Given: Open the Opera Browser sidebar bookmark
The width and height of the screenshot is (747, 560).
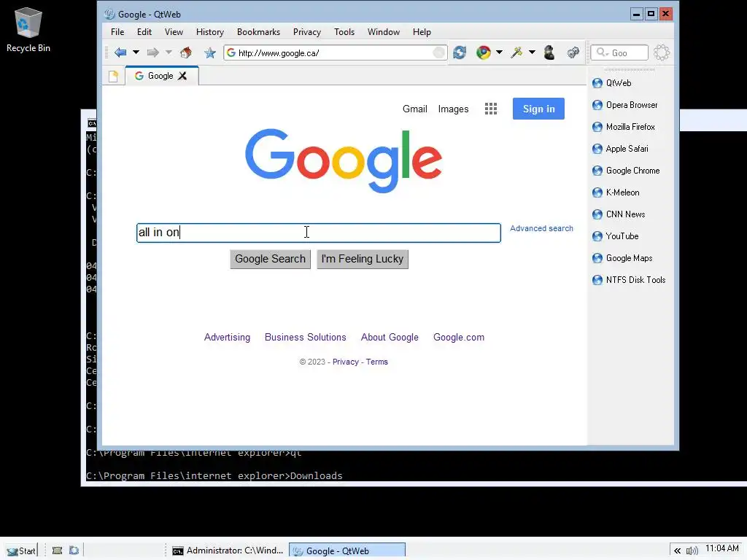Looking at the screenshot, I should click(x=624, y=105).
